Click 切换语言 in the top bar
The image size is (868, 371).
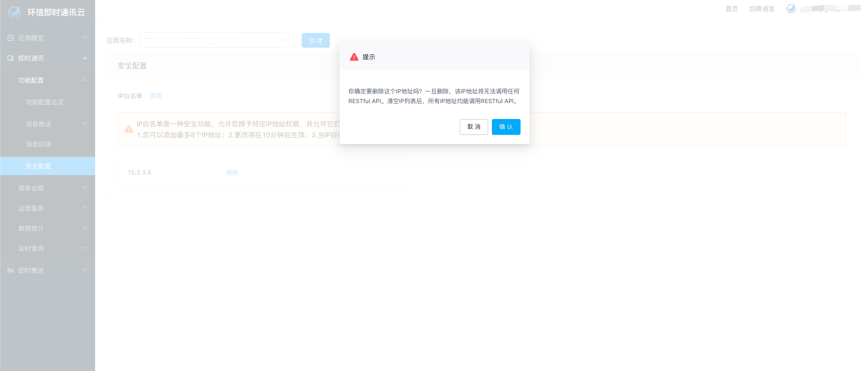coord(761,9)
